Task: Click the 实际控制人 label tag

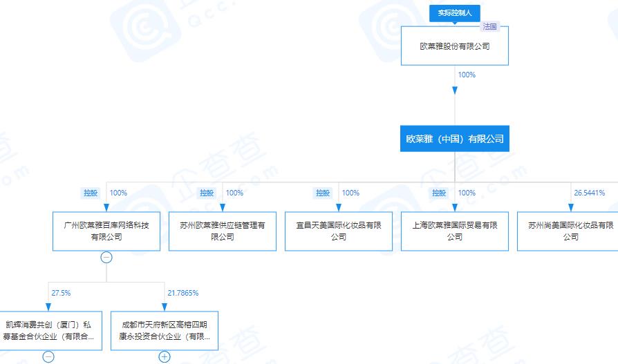Action: coord(454,13)
